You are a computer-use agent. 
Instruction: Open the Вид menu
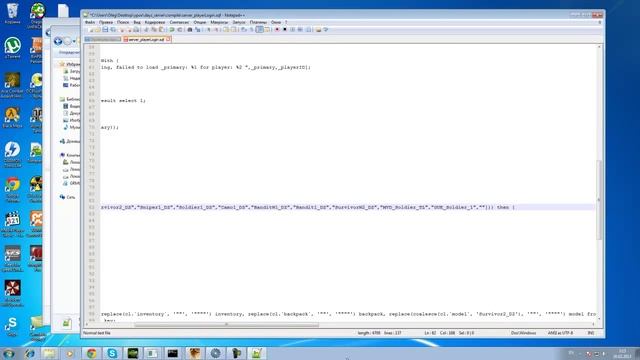tap(137, 22)
